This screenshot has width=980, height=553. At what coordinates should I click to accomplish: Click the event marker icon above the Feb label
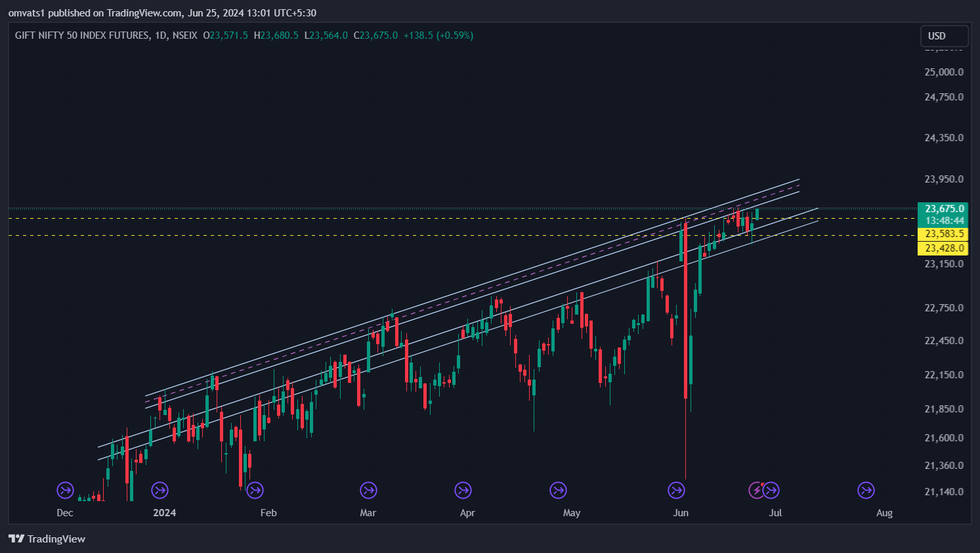coord(255,490)
